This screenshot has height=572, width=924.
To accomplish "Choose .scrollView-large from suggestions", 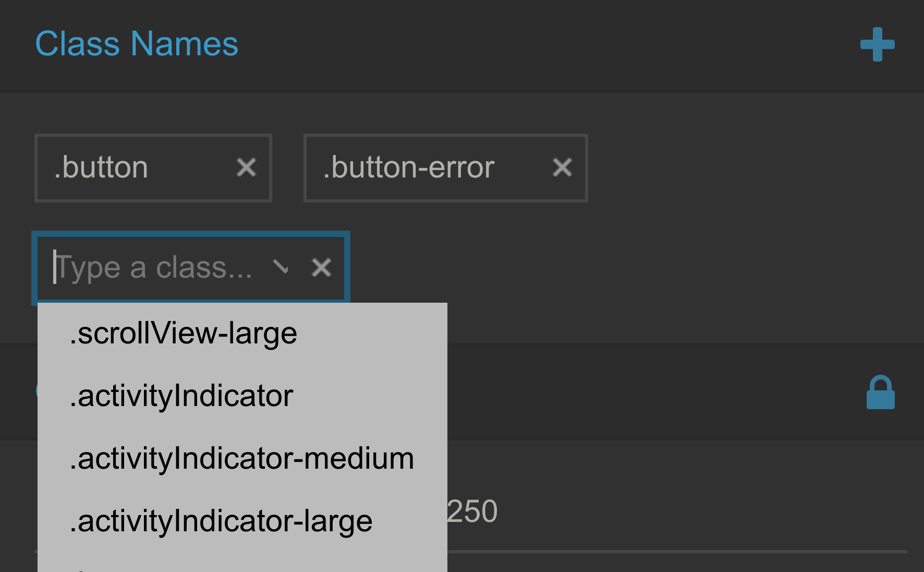I will 184,333.
